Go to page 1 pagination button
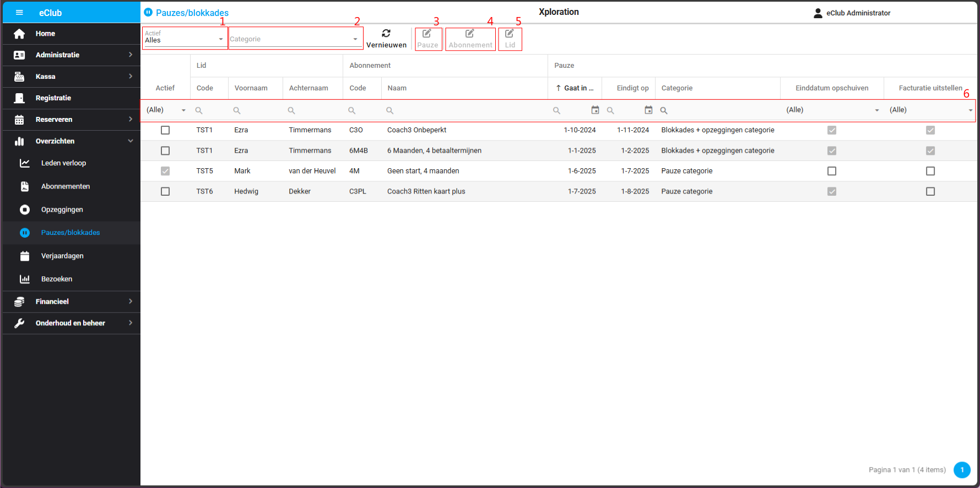Viewport: 980px width, 488px height. click(x=962, y=470)
